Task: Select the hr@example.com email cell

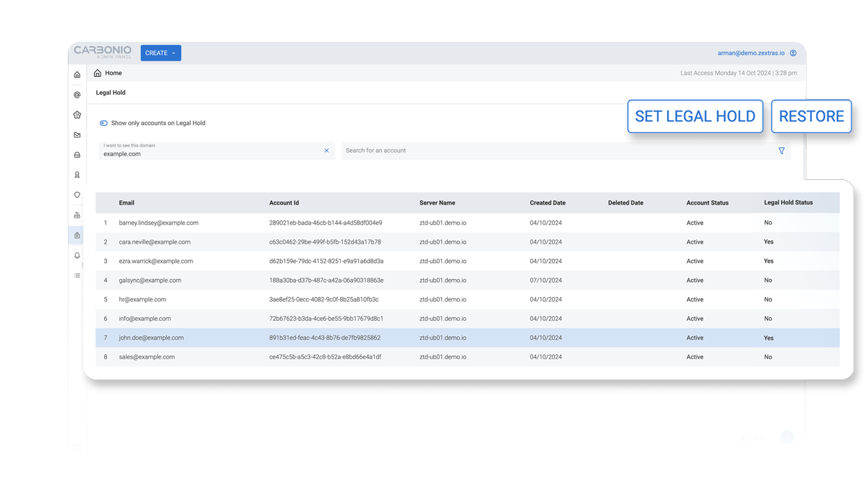Action: (x=142, y=299)
